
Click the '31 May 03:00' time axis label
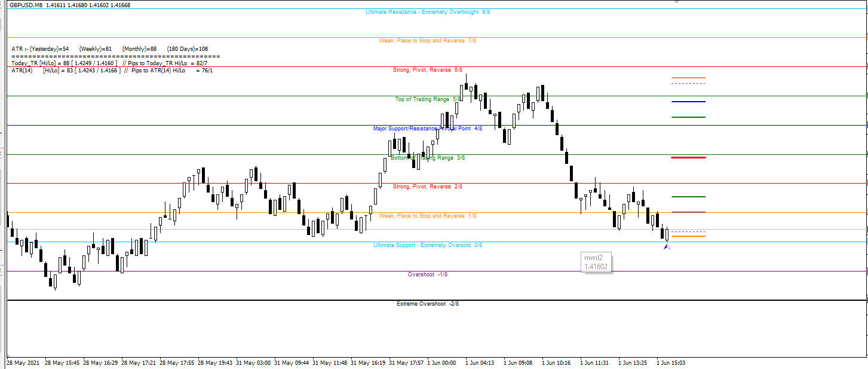point(253,363)
